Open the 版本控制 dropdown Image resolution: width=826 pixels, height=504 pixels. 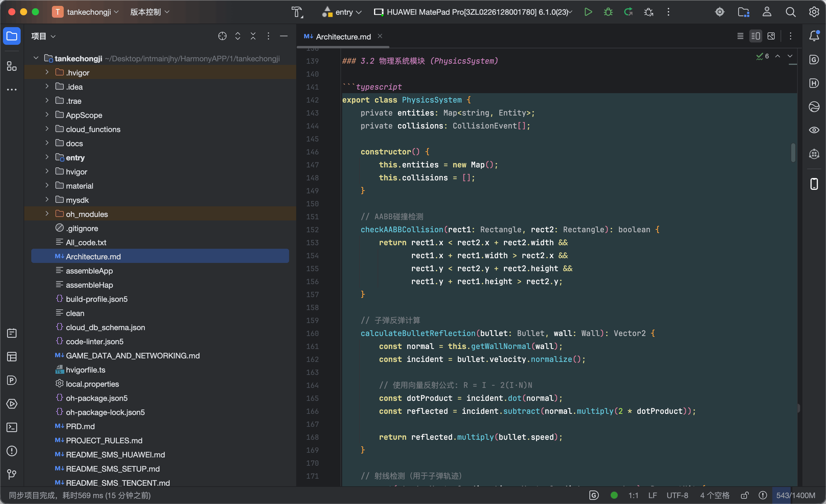pyautogui.click(x=150, y=12)
